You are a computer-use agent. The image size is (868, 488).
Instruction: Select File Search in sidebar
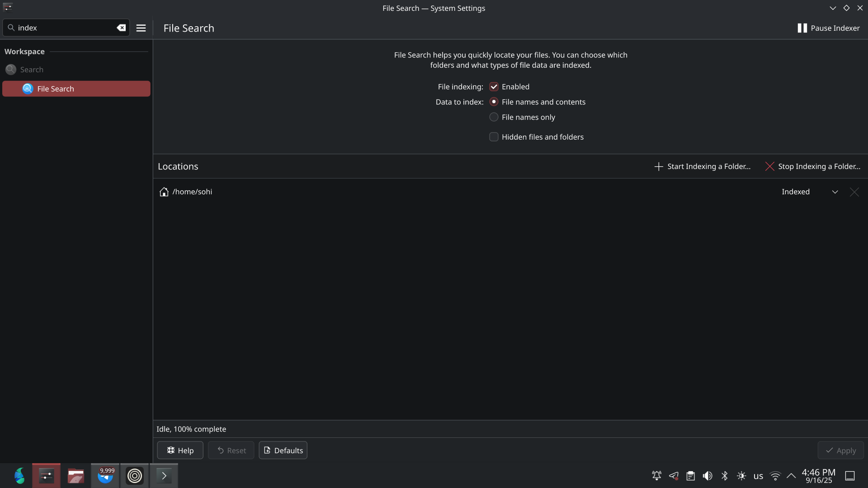[76, 89]
